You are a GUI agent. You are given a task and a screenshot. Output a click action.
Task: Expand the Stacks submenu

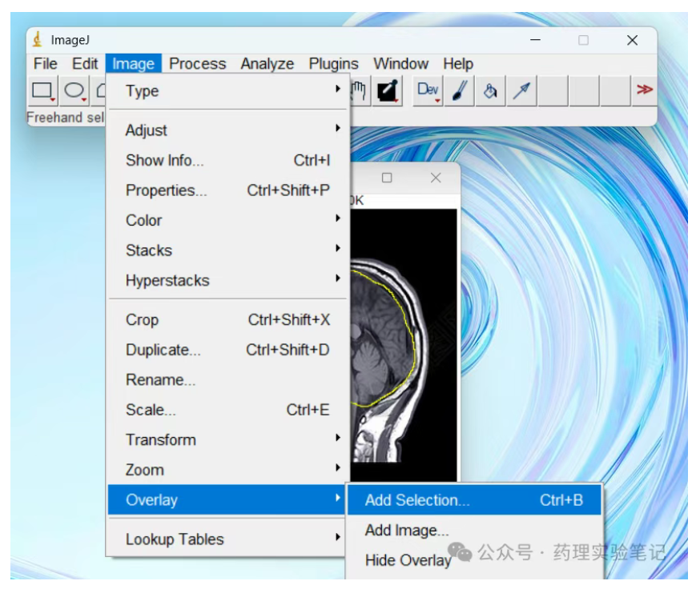[227, 250]
